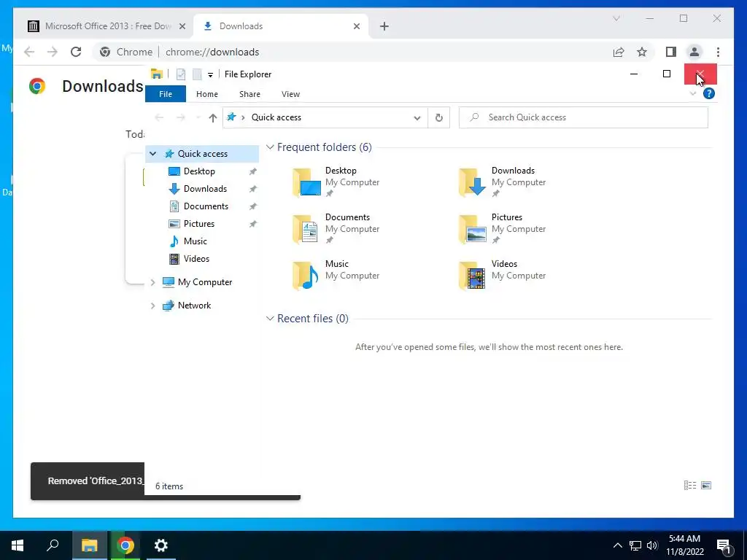Expand My Computer tree node
The image size is (747, 560).
[x=153, y=282]
